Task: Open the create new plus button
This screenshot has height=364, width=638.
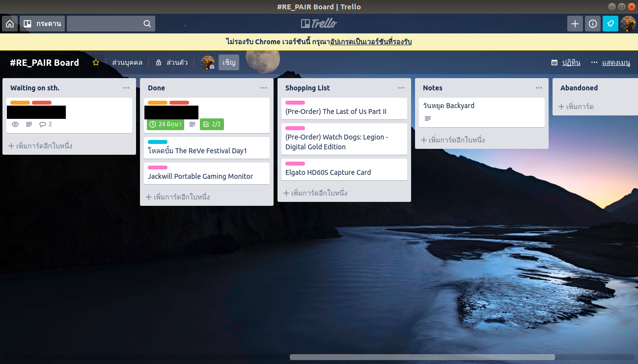Action: point(575,24)
